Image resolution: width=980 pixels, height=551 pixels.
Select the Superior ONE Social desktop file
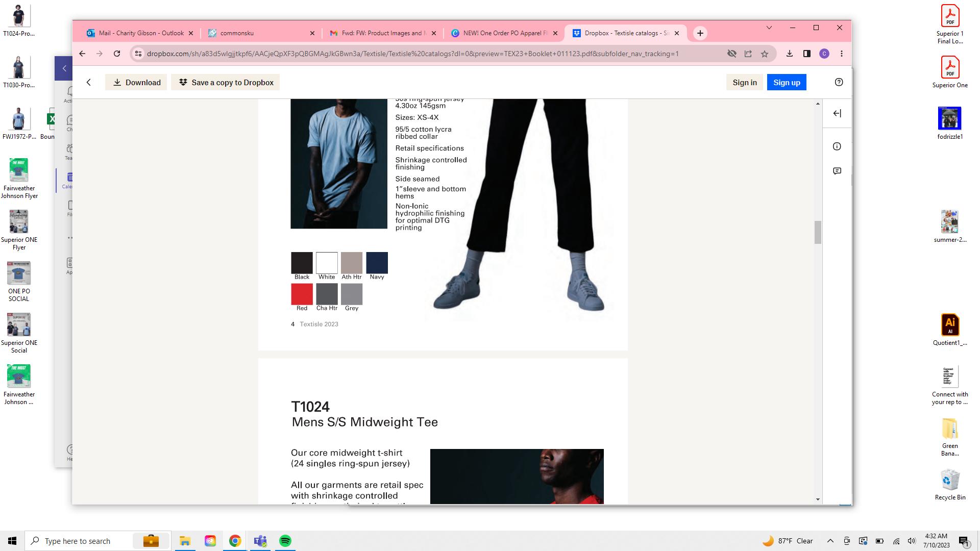[19, 333]
